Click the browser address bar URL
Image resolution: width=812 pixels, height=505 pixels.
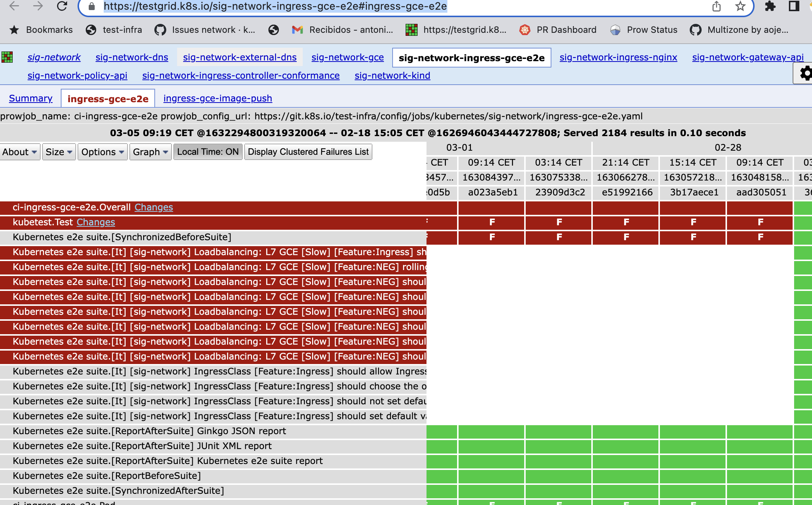pos(275,6)
